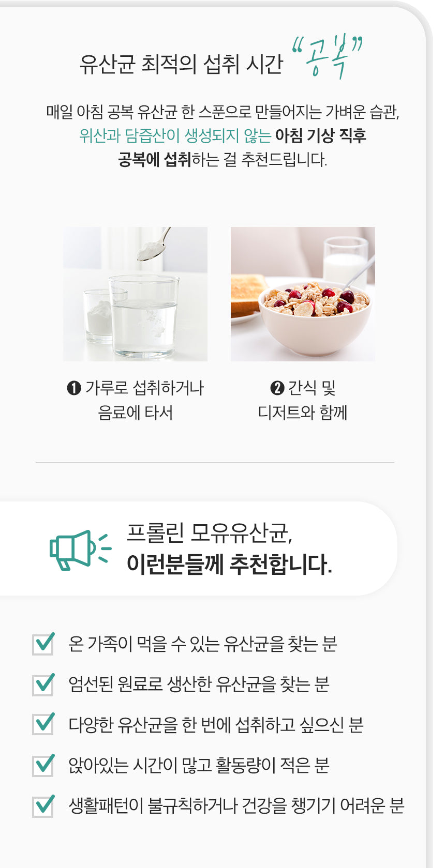
Task: Click the bold text "이런분들께 추천합니다."
Action: tap(229, 564)
